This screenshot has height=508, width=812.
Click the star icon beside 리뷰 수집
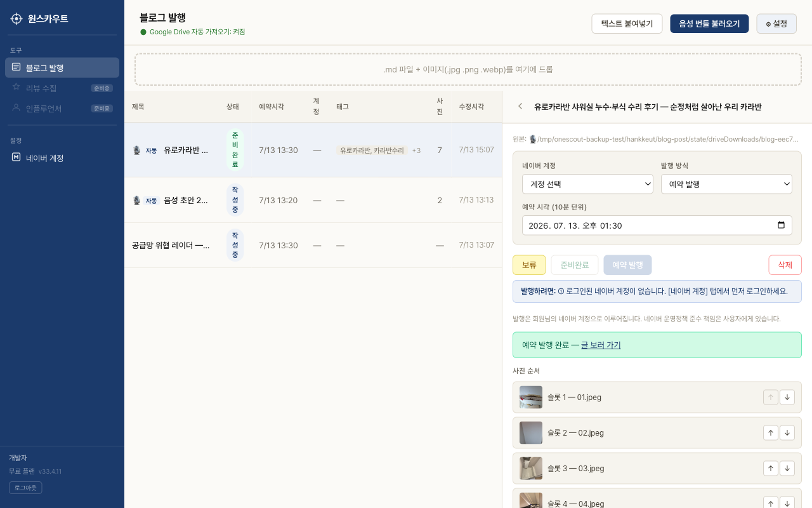click(16, 88)
